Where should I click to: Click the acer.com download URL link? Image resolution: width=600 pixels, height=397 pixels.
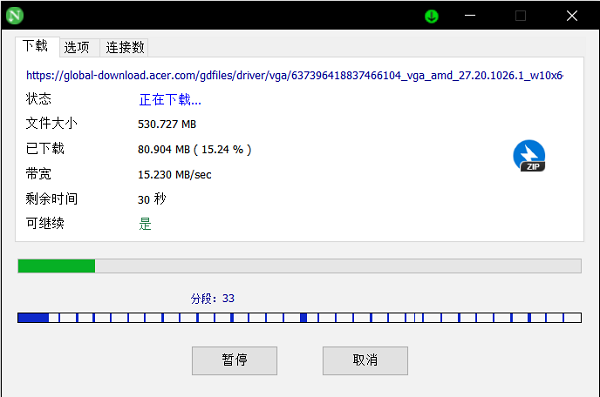pos(295,75)
